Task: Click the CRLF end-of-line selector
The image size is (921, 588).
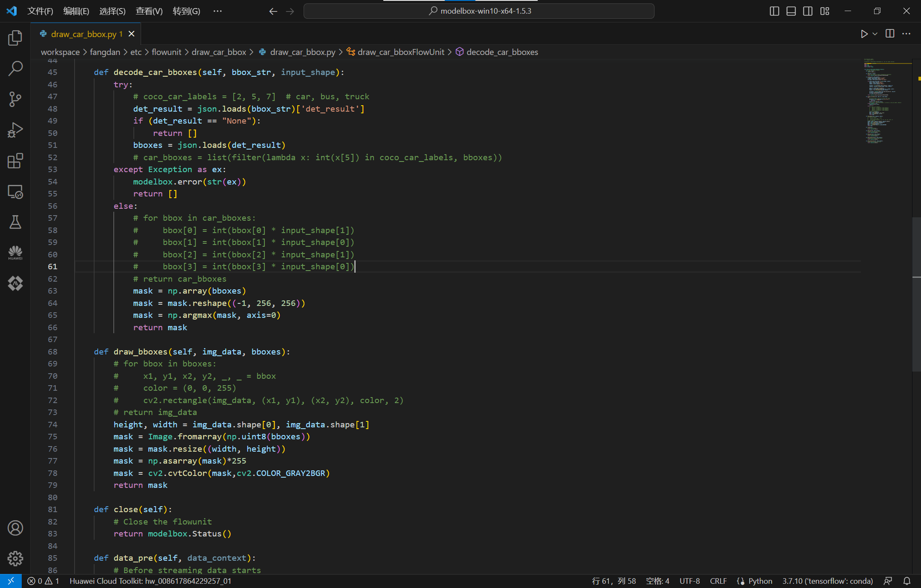Action: click(x=718, y=581)
